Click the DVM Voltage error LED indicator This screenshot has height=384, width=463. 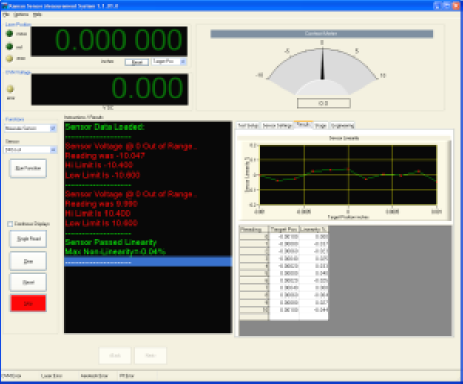click(x=10, y=89)
